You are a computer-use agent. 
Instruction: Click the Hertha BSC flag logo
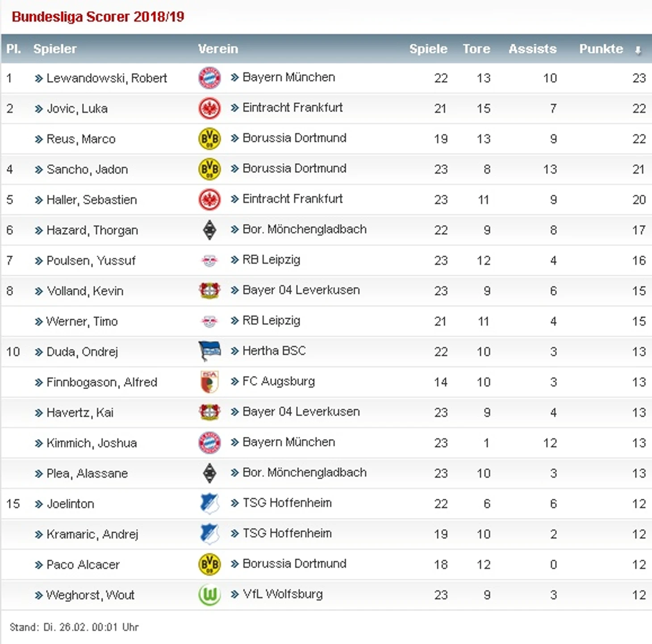click(209, 351)
